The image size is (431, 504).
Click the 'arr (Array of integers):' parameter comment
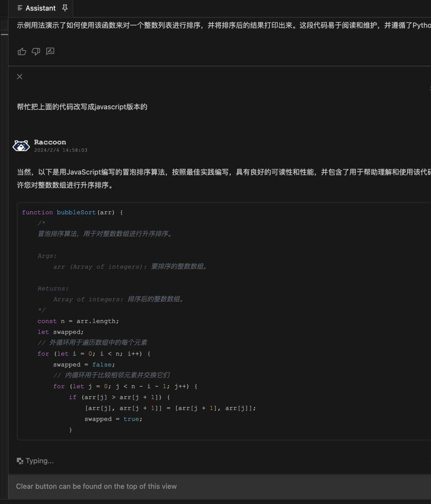(130, 267)
